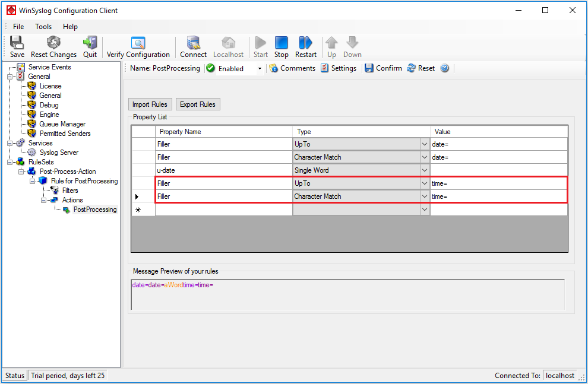Screen dimensions: 588x384
Task: Click the u-date property name cell
Action: tap(223, 170)
